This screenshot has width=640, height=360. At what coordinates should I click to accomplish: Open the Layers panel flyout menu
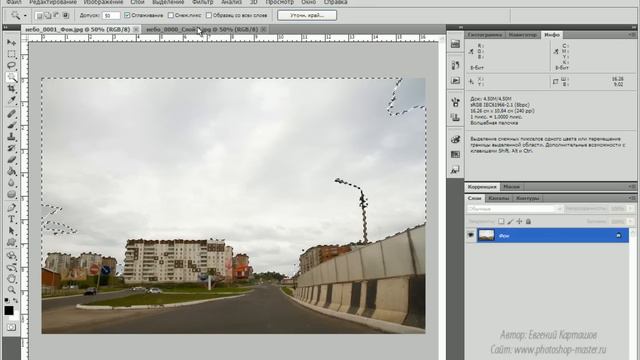632,198
